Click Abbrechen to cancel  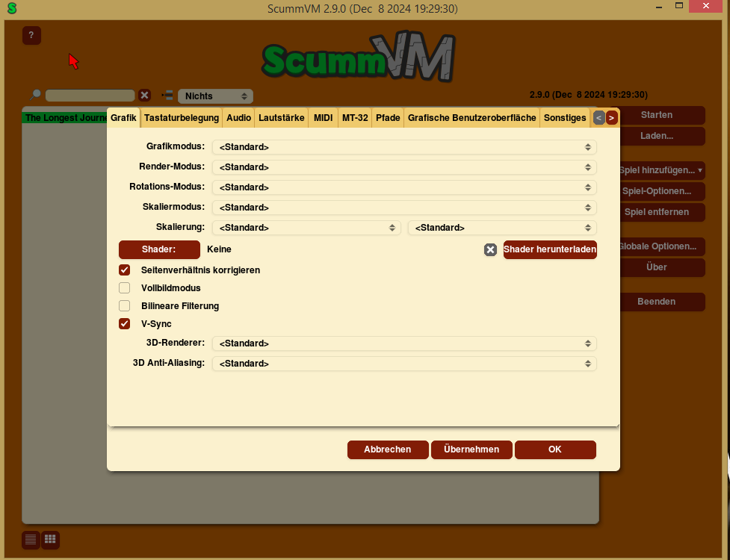click(x=388, y=449)
